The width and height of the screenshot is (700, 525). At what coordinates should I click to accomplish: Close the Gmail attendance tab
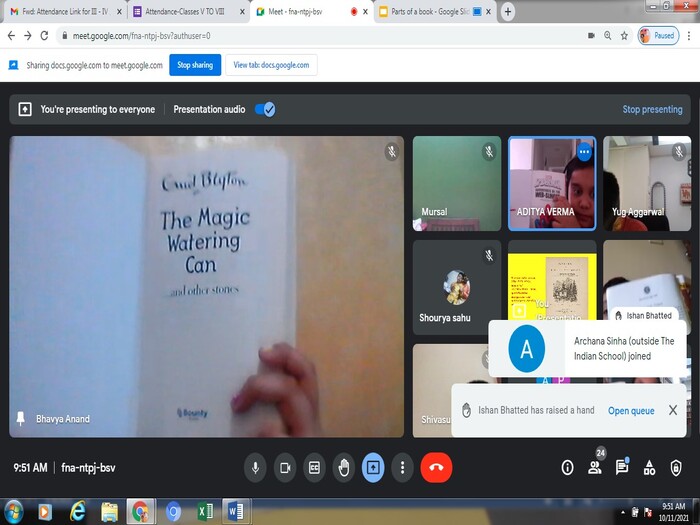[x=119, y=12]
